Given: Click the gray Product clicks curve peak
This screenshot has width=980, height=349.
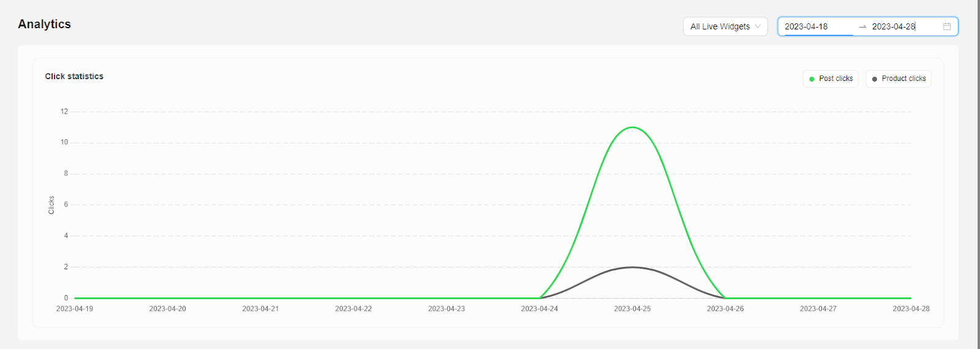Looking at the screenshot, I should point(633,267).
